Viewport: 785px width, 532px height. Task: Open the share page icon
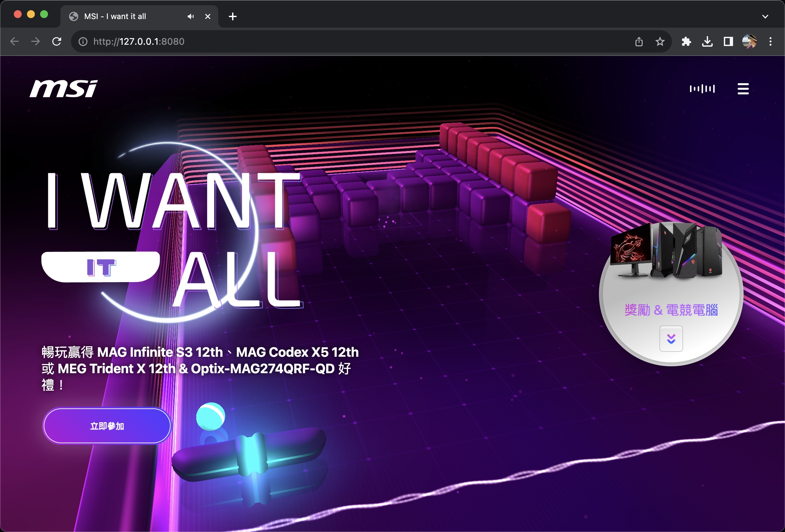click(639, 41)
